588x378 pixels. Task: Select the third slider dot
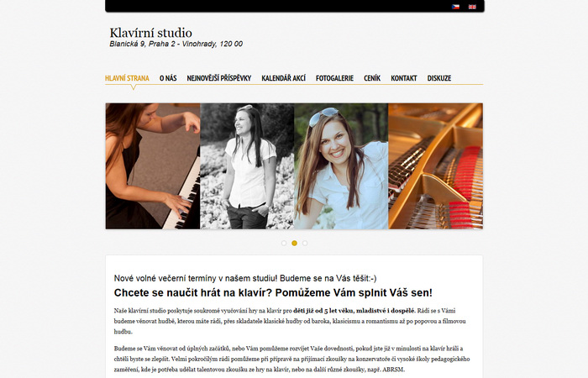pos(305,243)
